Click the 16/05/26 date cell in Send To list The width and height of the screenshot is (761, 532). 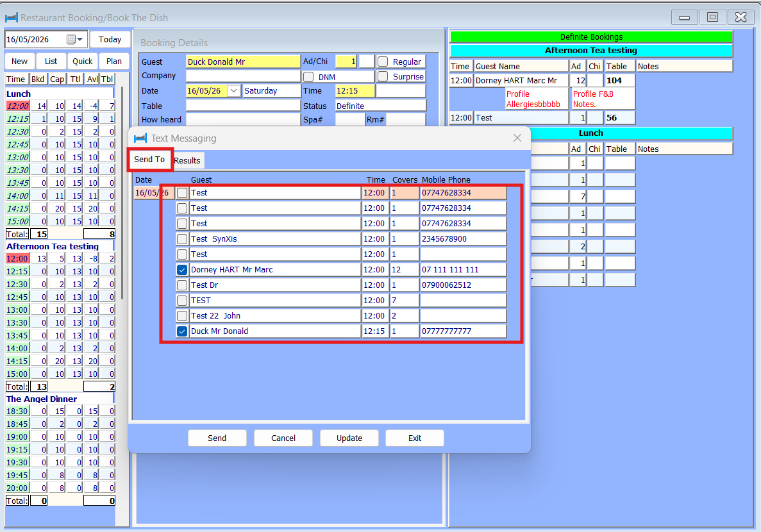click(153, 193)
